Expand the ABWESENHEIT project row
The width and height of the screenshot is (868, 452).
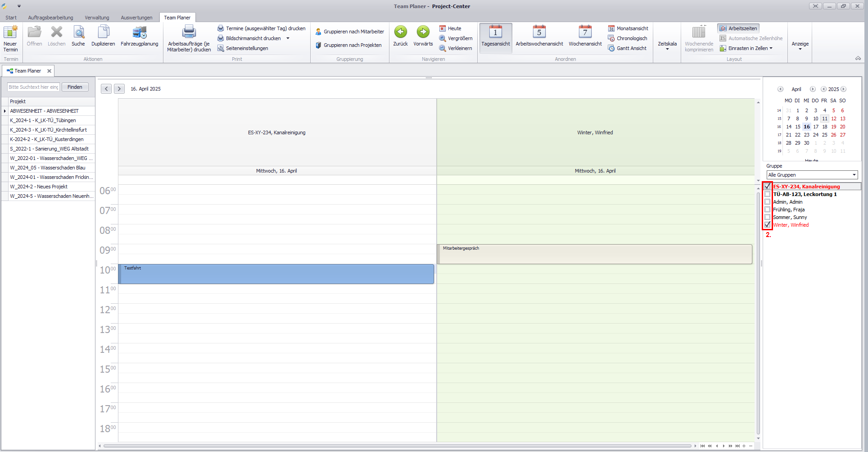click(x=5, y=111)
